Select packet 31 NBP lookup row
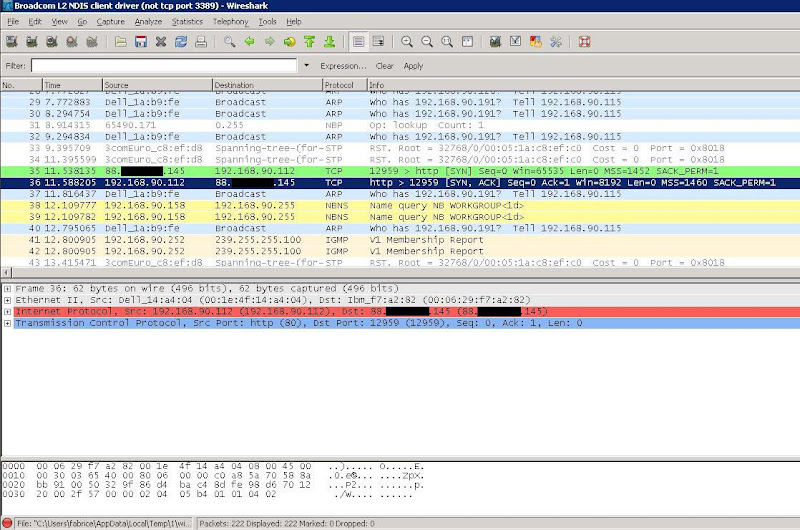Viewport: 800px width, 530px height. (400, 125)
